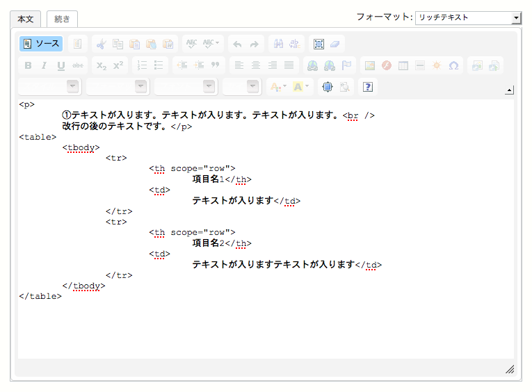
Task: Click the Block Quote icon
Action: [x=215, y=65]
